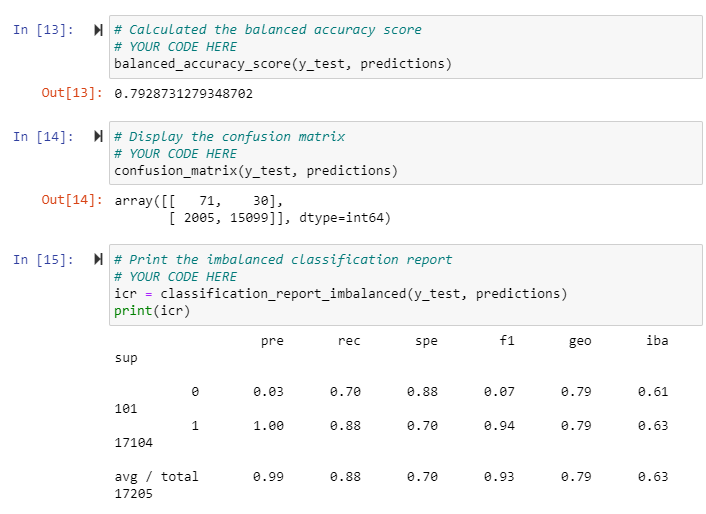Click class 0 iba value 0.61
Viewport: 706px width, 514px height.
tap(653, 392)
